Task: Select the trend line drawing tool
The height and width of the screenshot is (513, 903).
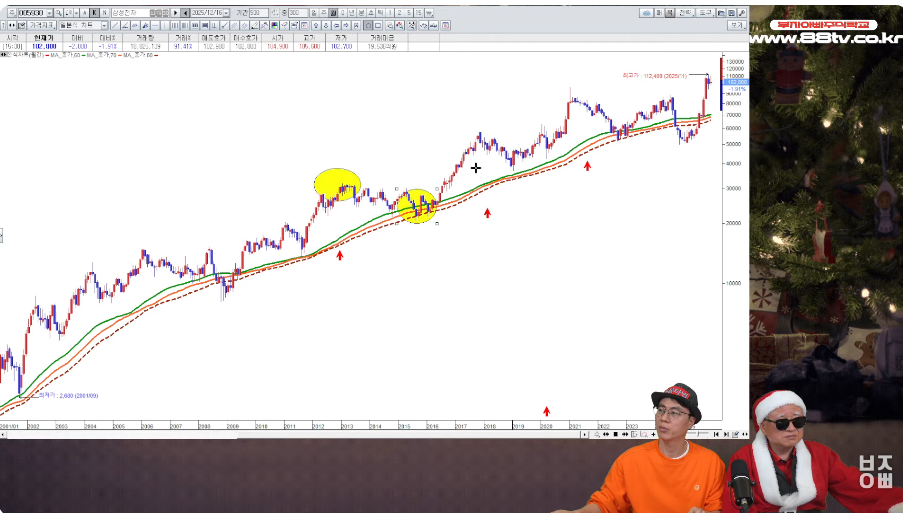Action: point(115,25)
